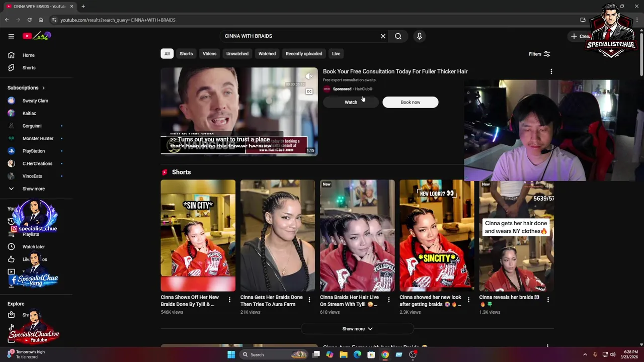This screenshot has height=362, width=644.
Task: Open the C.HerCreations subscription
Action: pyautogui.click(x=37, y=163)
